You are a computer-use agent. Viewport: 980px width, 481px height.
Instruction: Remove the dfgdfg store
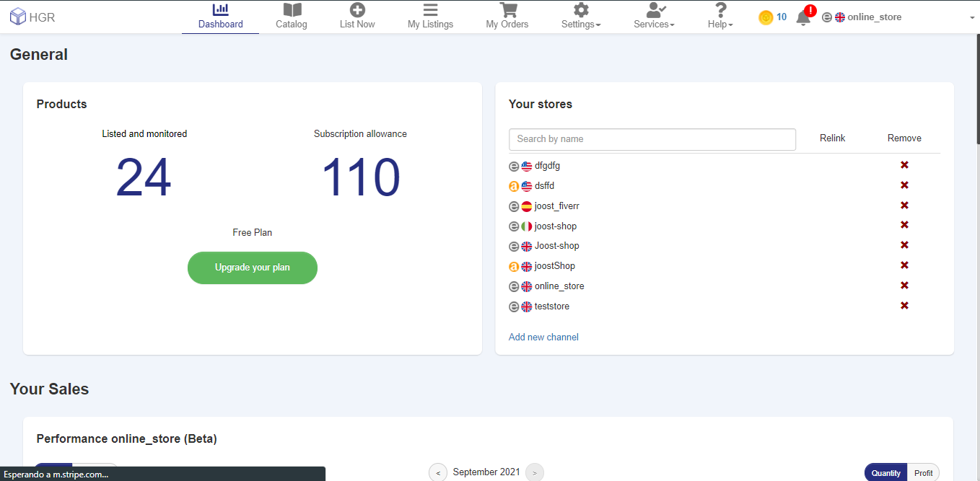[x=904, y=165]
